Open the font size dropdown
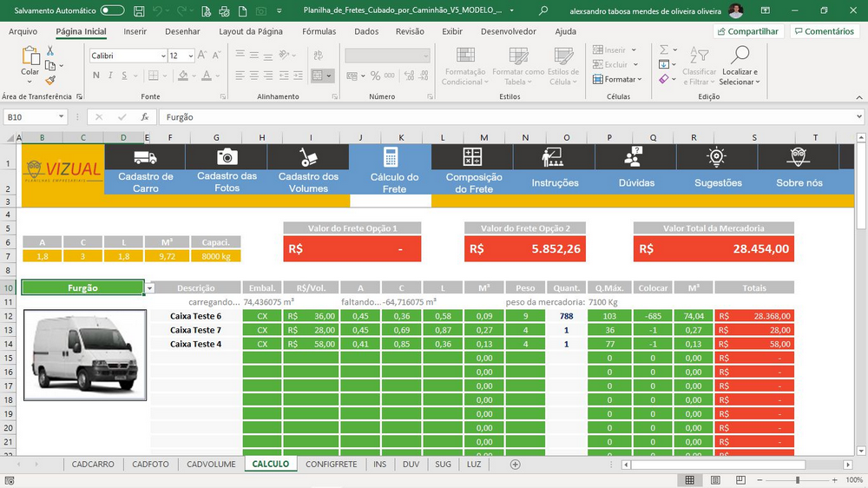Image resolution: width=868 pixels, height=488 pixels. (x=190, y=56)
